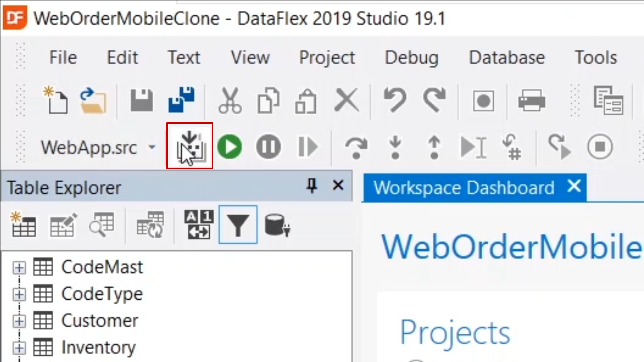This screenshot has height=362, width=644.
Task: Select the Inventory table item
Action: 98,348
